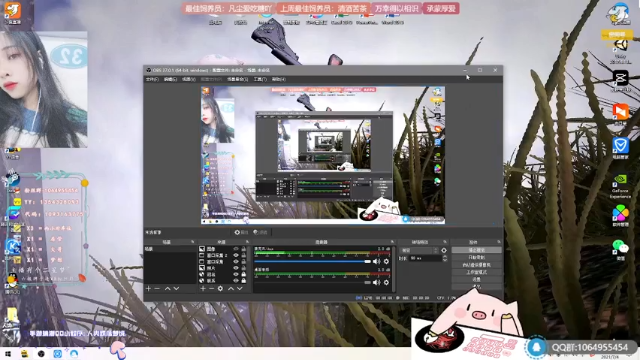Open source properties gear in sources toolbar

click(x=220, y=289)
